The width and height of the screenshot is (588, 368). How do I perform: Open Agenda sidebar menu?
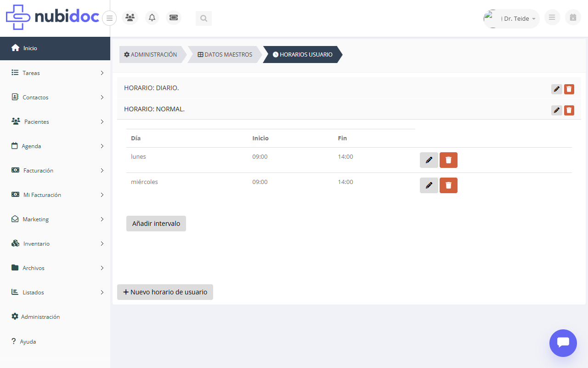55,146
